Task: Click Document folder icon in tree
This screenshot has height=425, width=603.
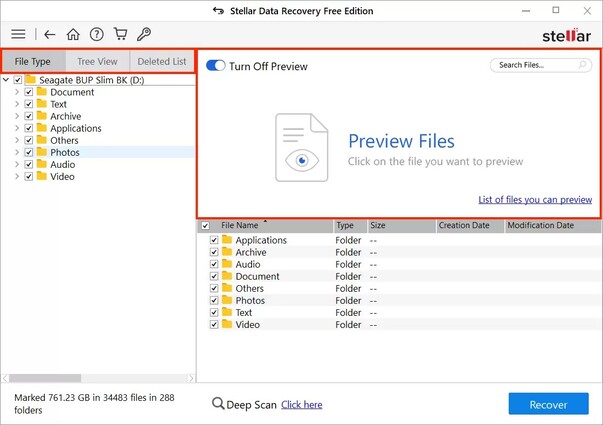Action: click(42, 92)
